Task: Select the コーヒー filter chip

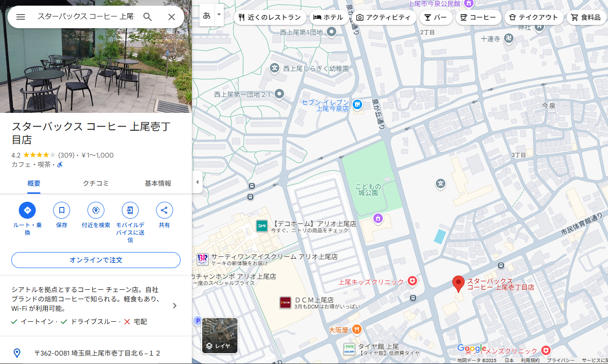Action: click(x=478, y=17)
